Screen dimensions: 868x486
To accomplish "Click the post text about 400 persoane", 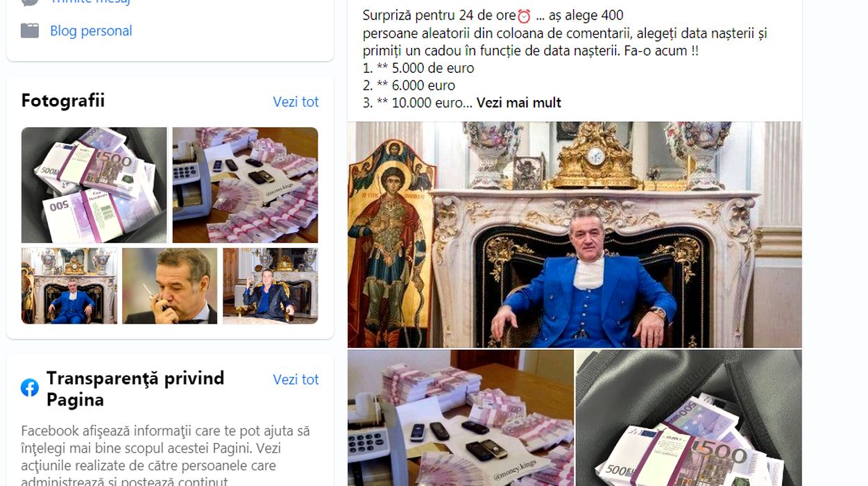I will [x=565, y=33].
